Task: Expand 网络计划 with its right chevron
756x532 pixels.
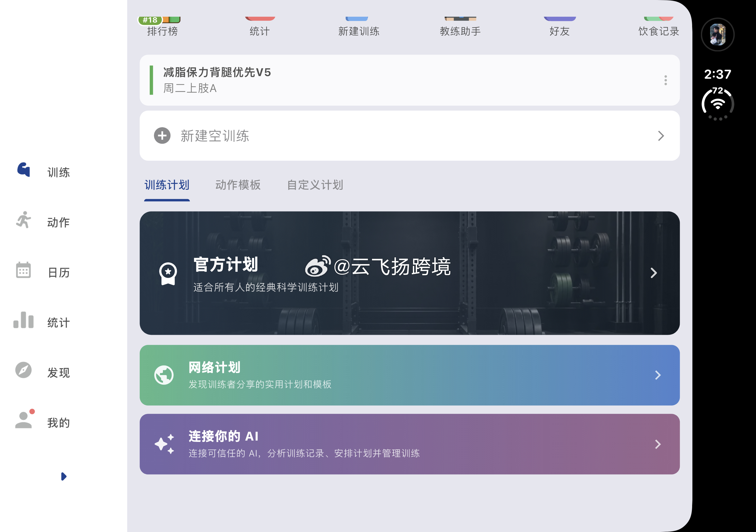Action: click(658, 375)
